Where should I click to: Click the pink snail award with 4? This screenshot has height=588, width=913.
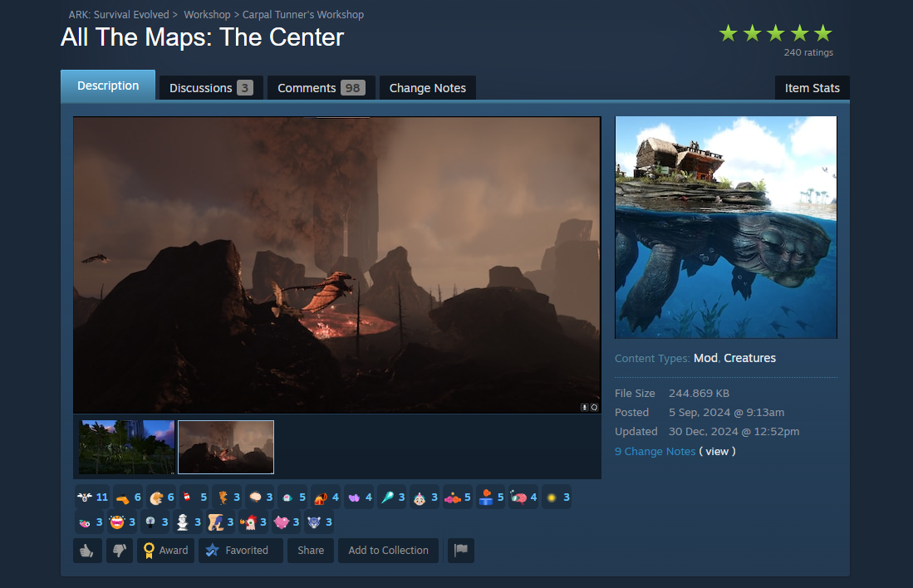coord(524,497)
